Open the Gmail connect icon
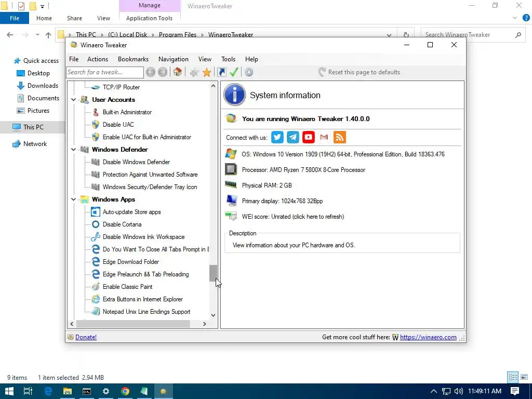Image resolution: width=532 pixels, height=399 pixels. click(324, 137)
